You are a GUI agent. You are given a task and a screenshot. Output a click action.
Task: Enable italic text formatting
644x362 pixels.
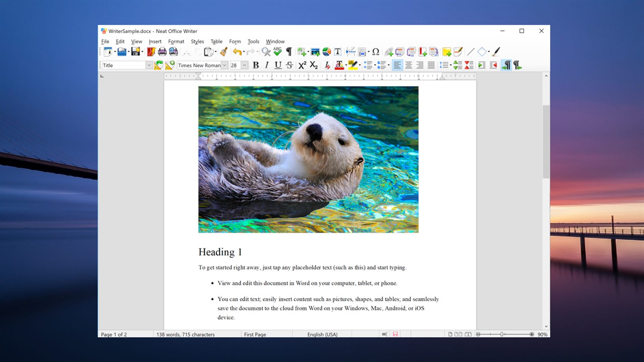click(267, 65)
